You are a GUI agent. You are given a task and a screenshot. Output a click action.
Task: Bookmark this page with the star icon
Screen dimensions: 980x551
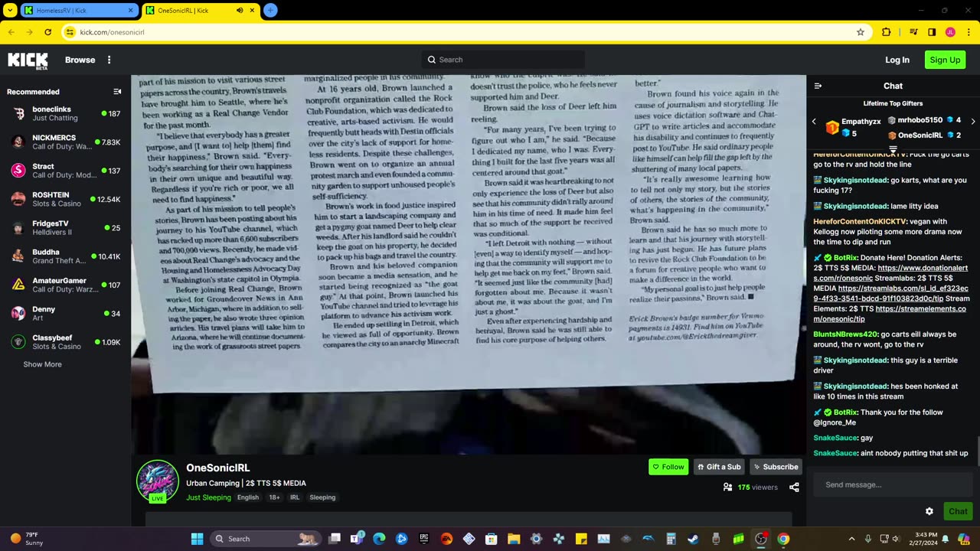[861, 32]
